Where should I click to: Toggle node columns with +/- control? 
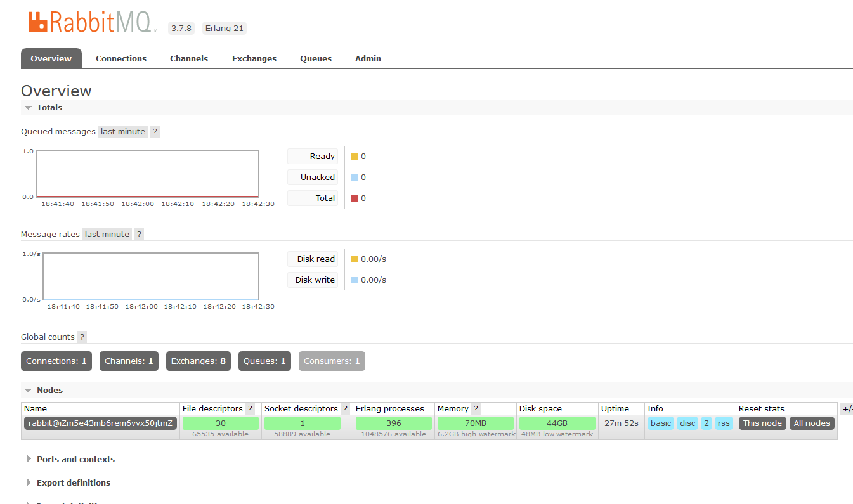coord(847,408)
